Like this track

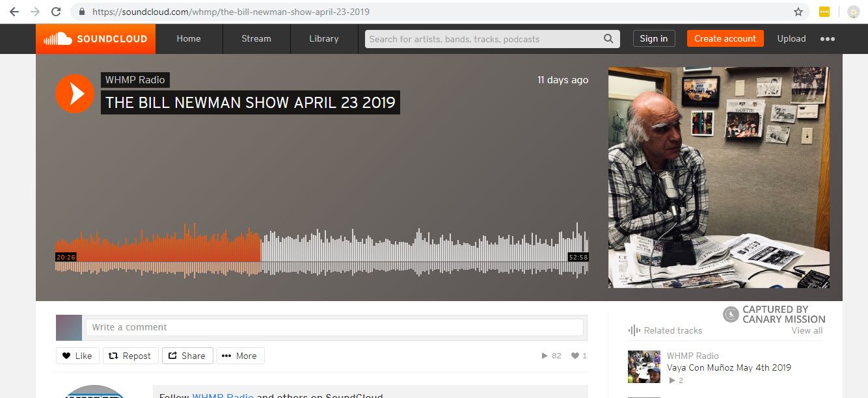click(77, 356)
